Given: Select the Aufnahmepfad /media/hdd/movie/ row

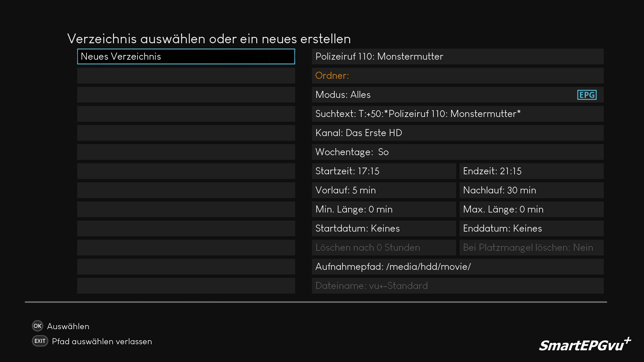Looking at the screenshot, I should coord(458,267).
